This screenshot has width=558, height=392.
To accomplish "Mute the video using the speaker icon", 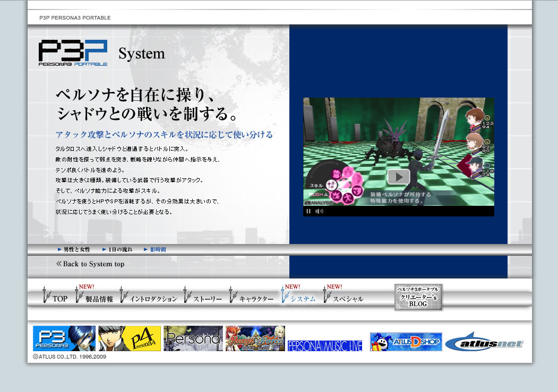I will coord(319,211).
